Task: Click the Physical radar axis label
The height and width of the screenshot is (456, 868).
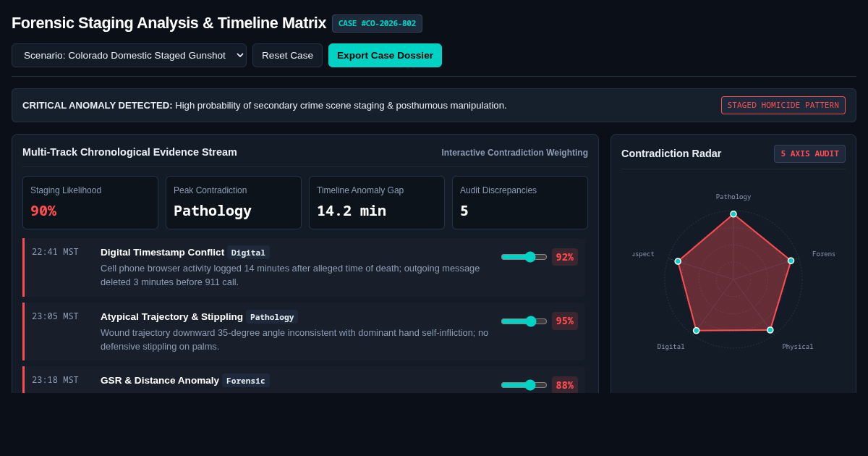Action: (798, 347)
